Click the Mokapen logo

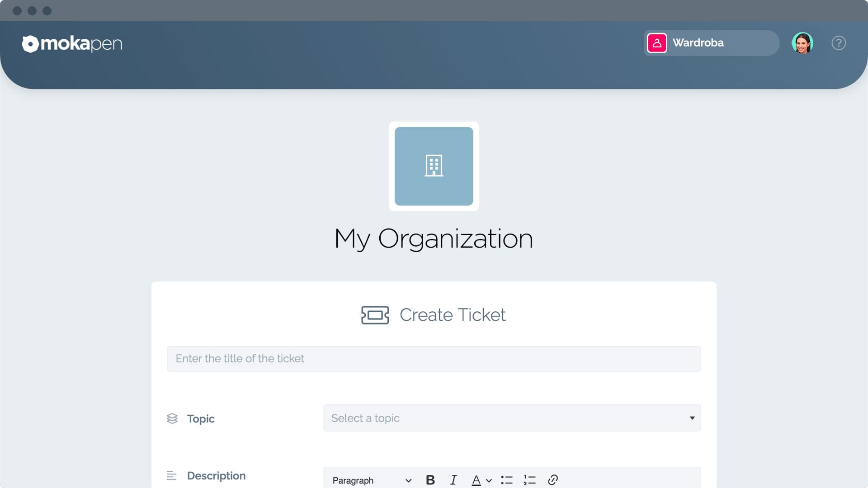72,43
